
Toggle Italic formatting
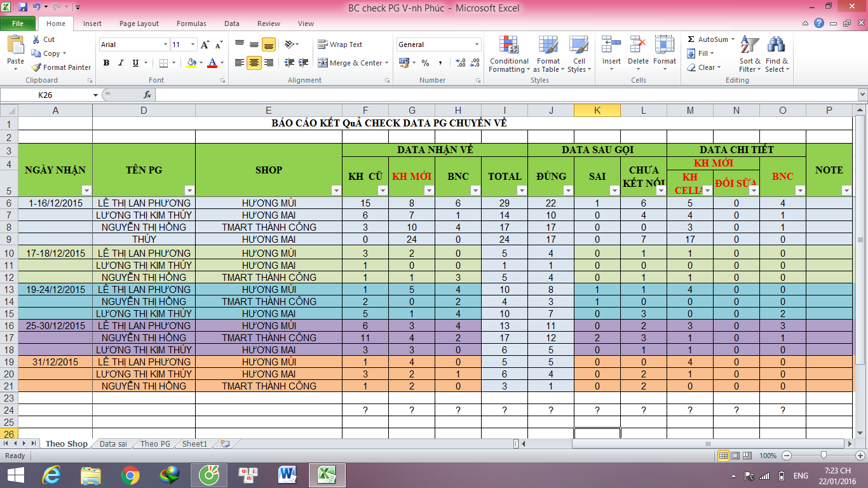coord(121,63)
